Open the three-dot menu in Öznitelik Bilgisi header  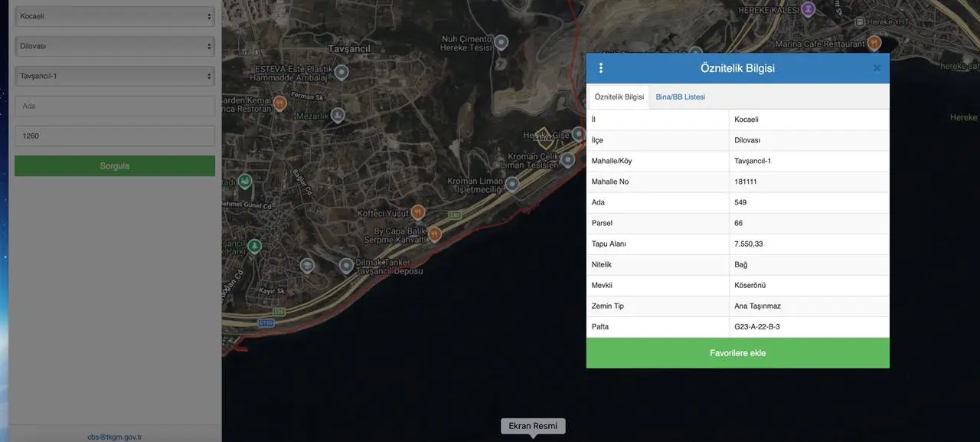pos(601,68)
